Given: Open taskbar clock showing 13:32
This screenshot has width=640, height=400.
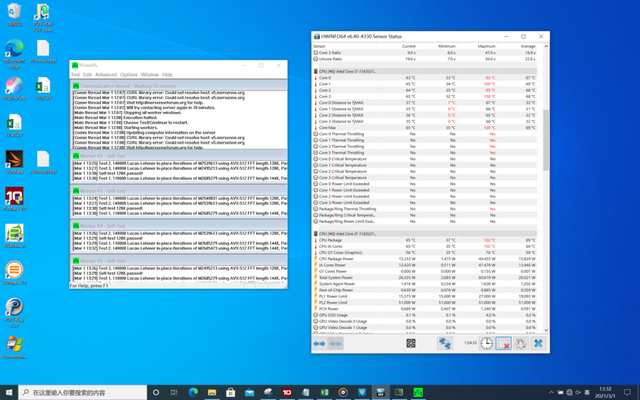Looking at the screenshot, I should [x=606, y=392].
